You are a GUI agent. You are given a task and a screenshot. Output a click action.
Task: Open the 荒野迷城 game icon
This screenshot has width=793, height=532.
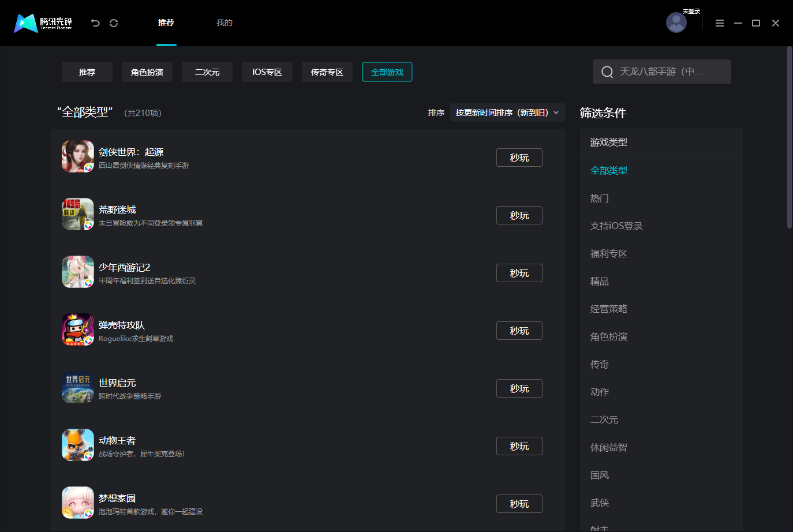(78, 214)
